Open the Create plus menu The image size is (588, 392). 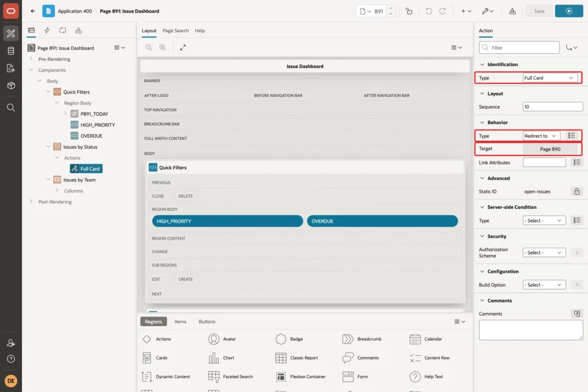coord(466,11)
